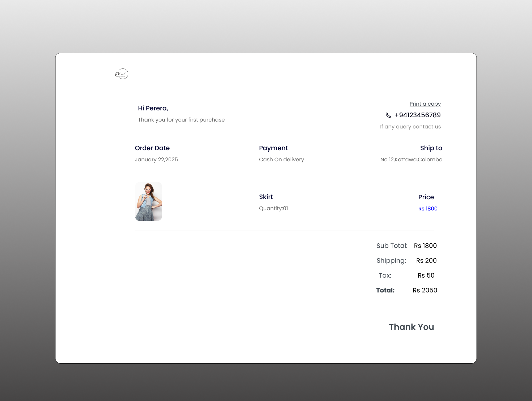
Task: Click the skirt product photo thumbnail
Action: 148,201
